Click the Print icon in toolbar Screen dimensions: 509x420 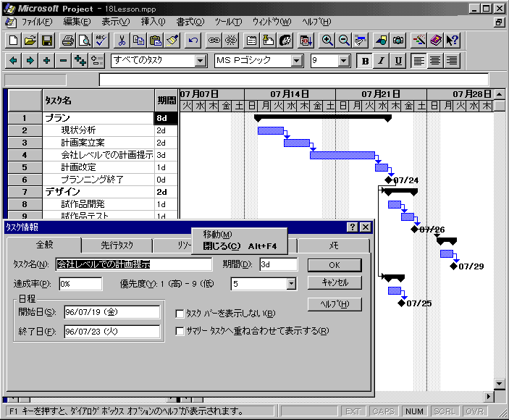tap(67, 41)
